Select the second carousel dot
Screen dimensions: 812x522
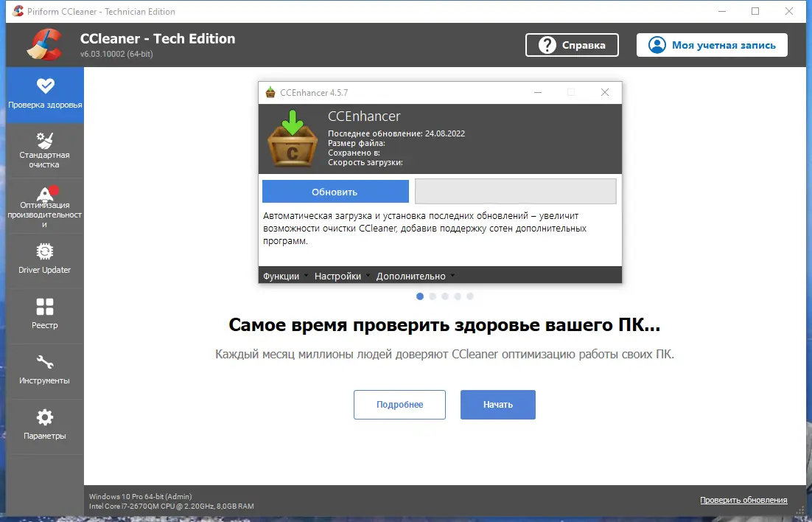point(433,296)
